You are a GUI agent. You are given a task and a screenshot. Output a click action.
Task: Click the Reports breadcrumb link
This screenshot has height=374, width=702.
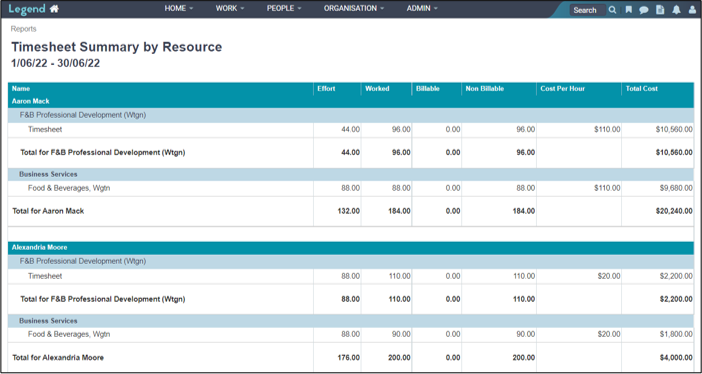pos(24,29)
